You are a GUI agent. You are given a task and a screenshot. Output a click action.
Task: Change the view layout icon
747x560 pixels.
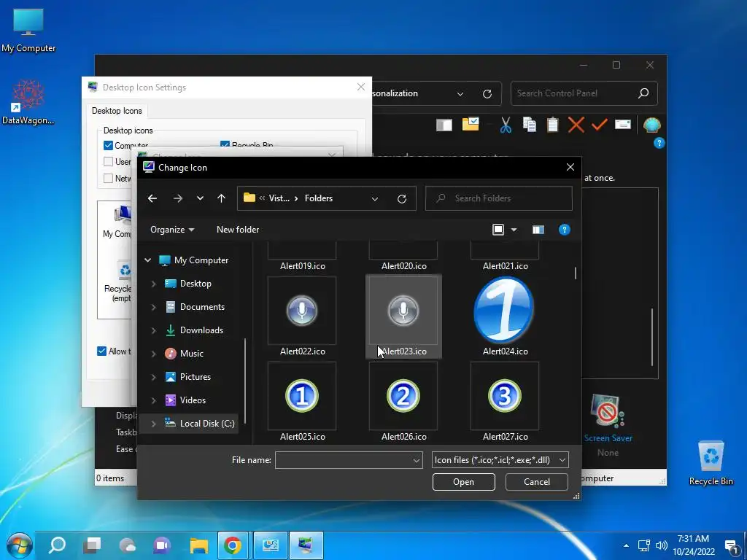tap(498, 230)
